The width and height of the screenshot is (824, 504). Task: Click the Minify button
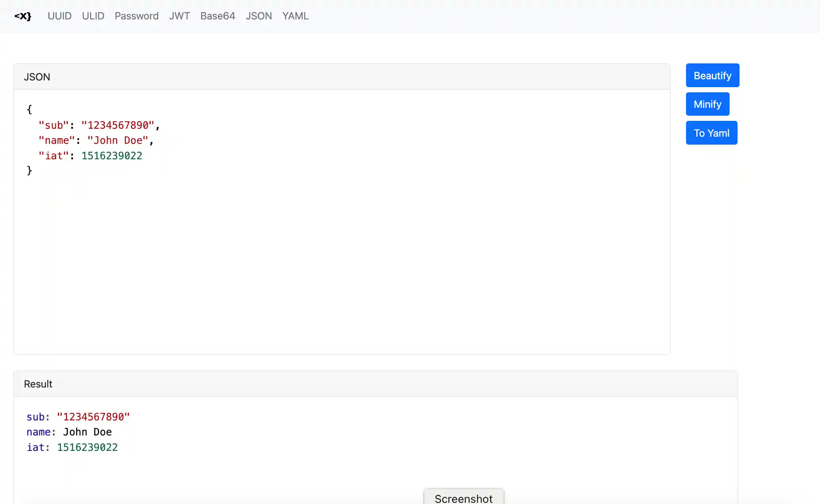pyautogui.click(x=707, y=104)
